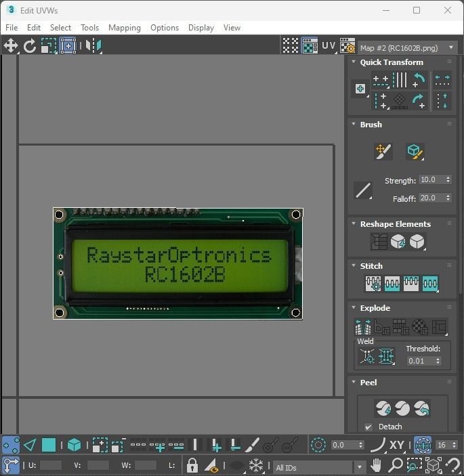Collapse the Explode rollout
This screenshot has width=464, height=476.
coord(354,307)
